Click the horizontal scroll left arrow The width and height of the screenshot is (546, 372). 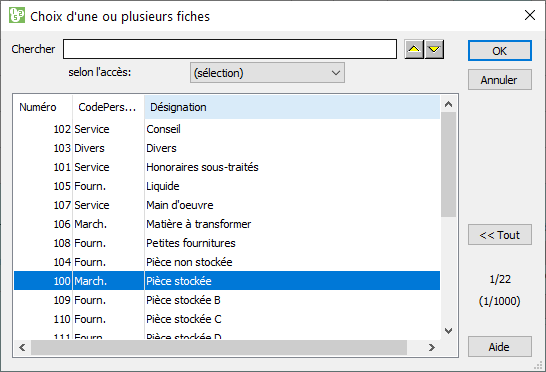22,347
